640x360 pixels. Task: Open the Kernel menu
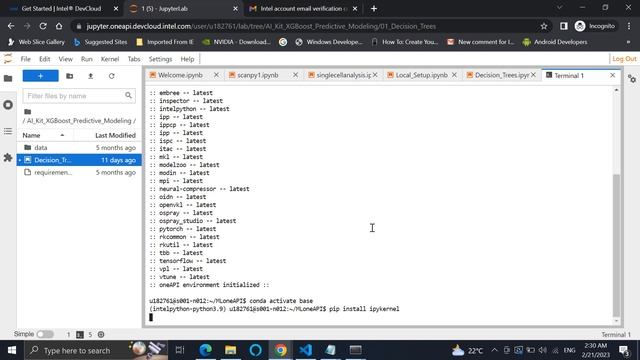110,59
